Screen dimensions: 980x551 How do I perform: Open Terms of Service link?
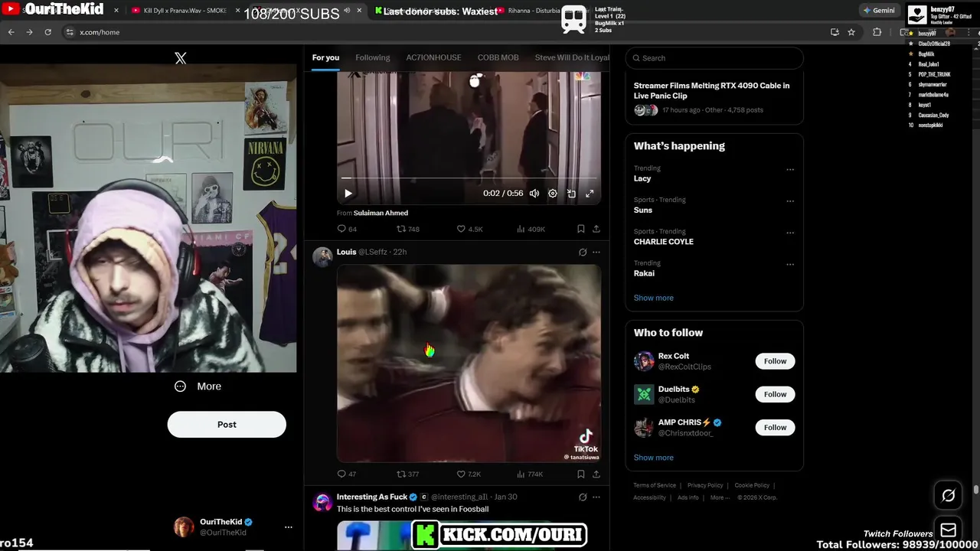tap(655, 485)
